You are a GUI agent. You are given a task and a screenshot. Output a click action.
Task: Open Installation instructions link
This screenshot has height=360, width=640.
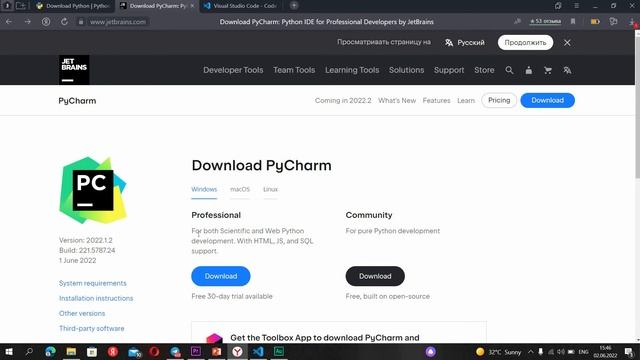click(x=96, y=298)
